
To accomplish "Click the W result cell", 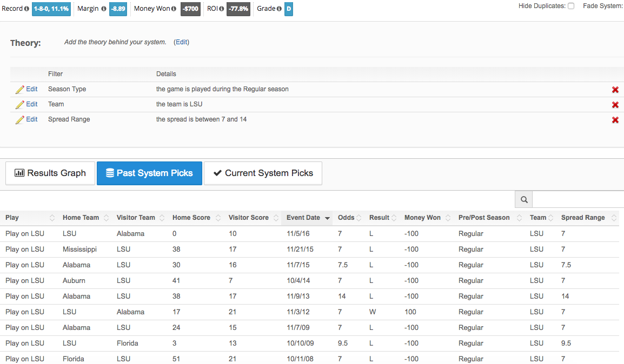I will [x=373, y=312].
